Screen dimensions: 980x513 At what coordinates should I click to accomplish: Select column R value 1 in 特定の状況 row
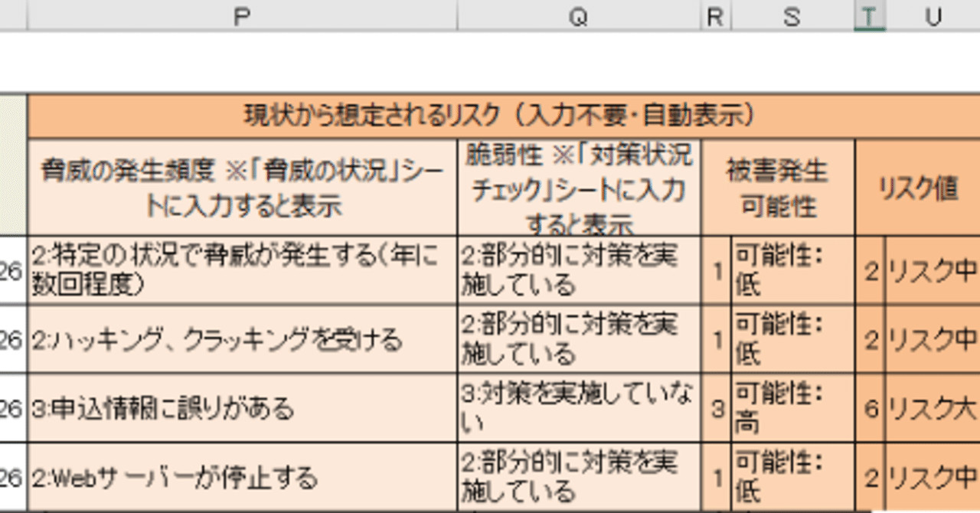click(x=716, y=270)
